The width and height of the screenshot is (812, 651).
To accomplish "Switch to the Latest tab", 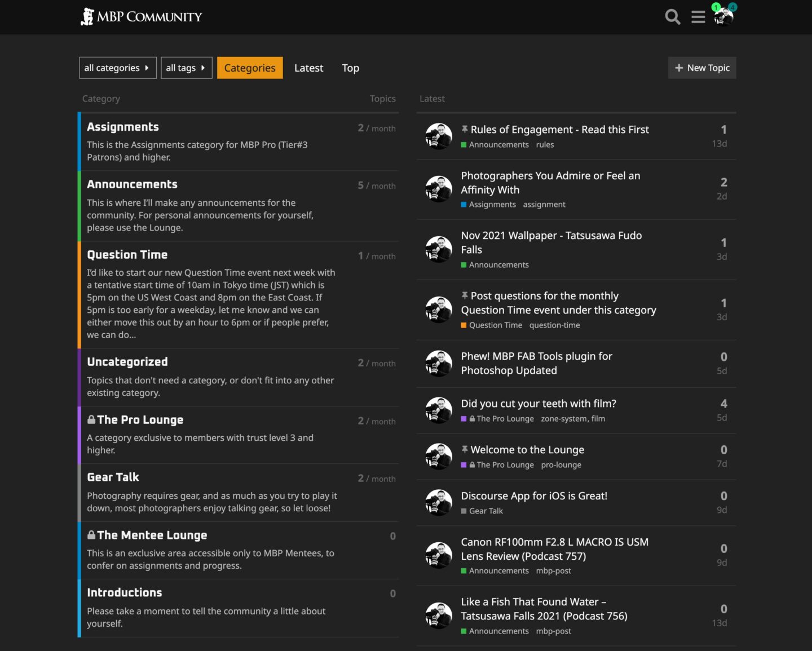I will pyautogui.click(x=308, y=68).
